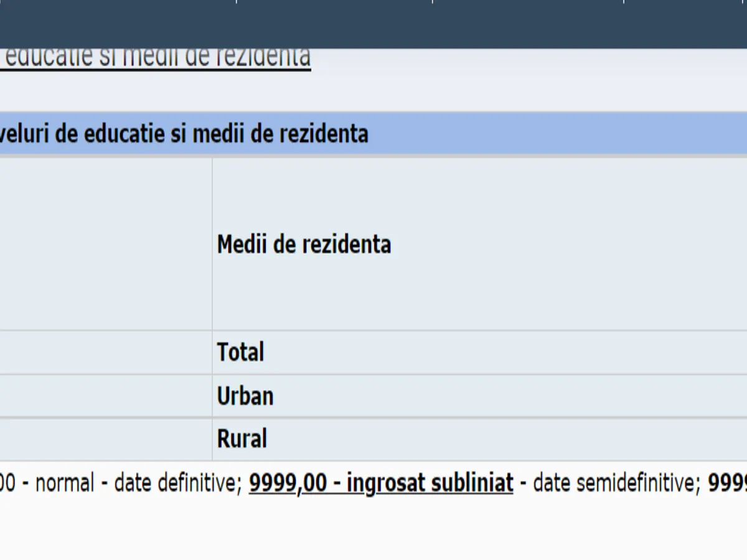This screenshot has width=747, height=560.
Task: Click the empty header cell left of 'Medii de rezidenta'
Action: point(106,244)
